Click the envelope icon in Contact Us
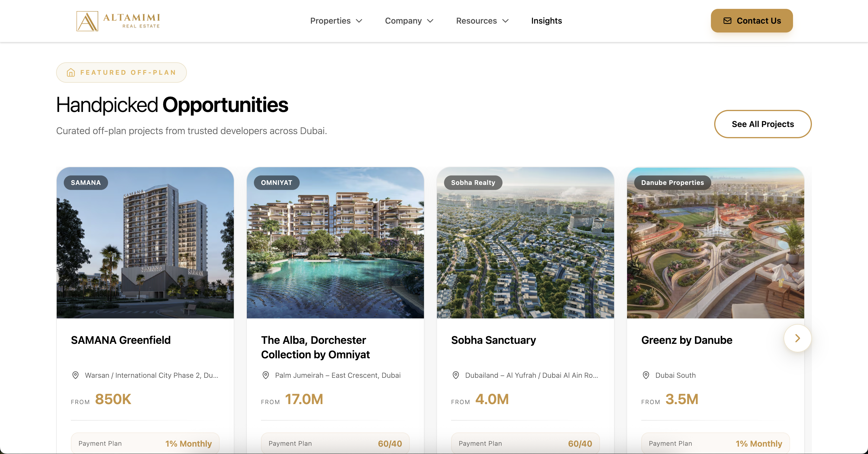This screenshot has width=868, height=454. [x=727, y=21]
